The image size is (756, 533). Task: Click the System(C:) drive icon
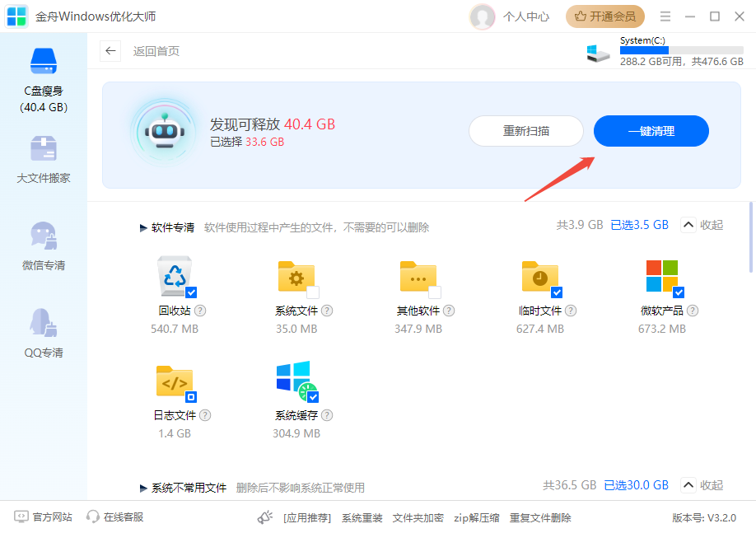click(x=598, y=53)
